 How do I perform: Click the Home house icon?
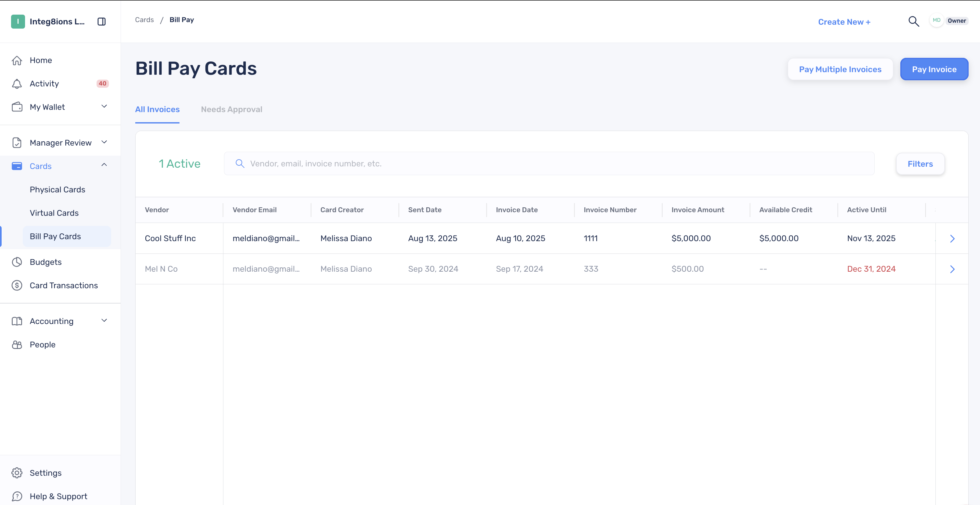17,60
